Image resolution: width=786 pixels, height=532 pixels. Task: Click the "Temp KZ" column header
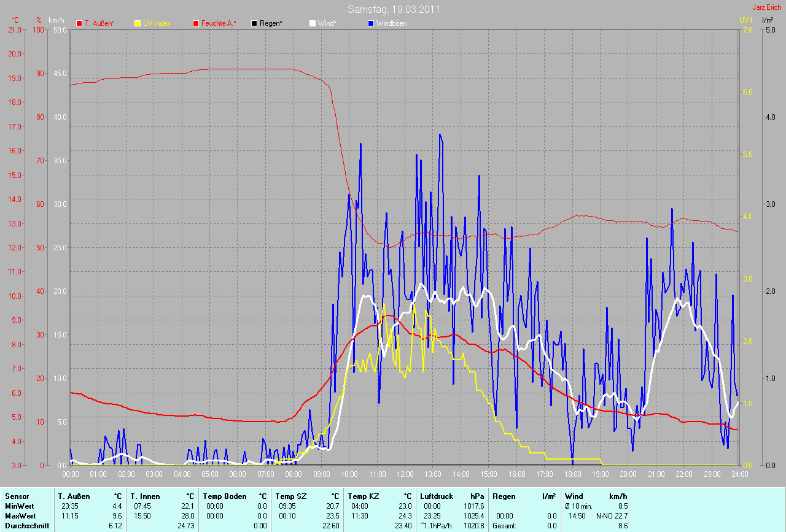(364, 496)
